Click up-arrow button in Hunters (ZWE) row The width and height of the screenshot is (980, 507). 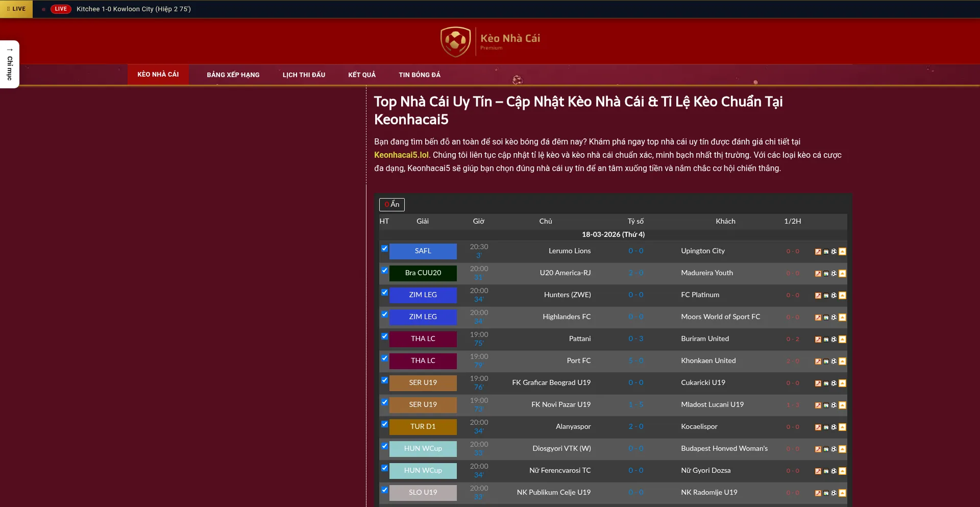(x=842, y=295)
